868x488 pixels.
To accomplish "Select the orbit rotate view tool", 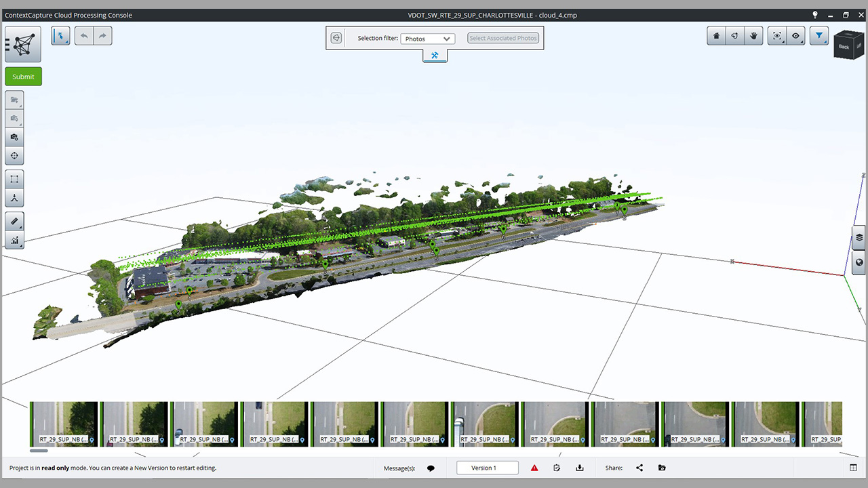I will (x=735, y=36).
